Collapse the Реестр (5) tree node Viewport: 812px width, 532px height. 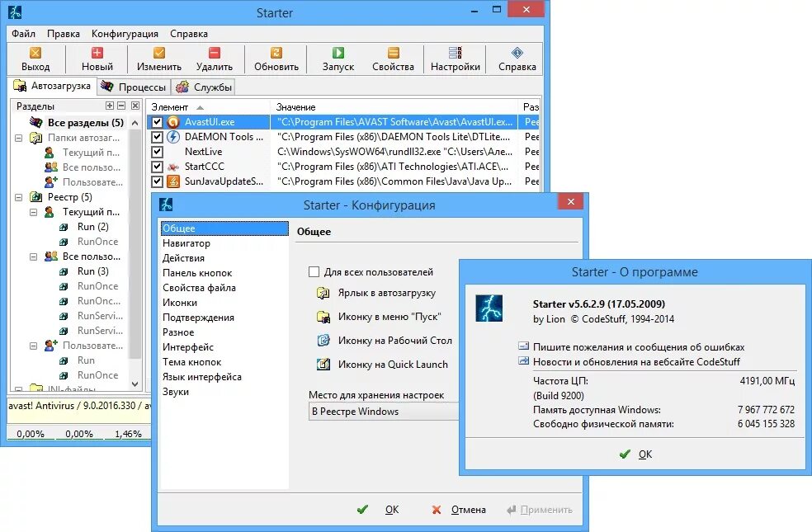[19, 197]
